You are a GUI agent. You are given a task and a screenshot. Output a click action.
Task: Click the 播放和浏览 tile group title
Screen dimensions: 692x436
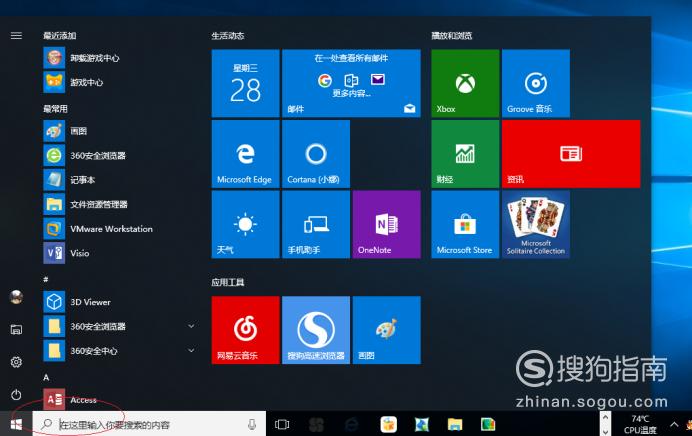[451, 36]
